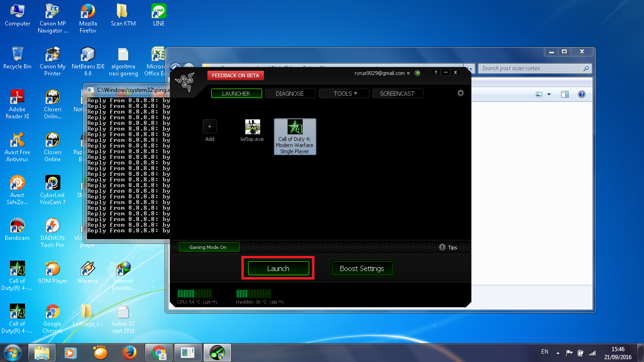This screenshot has width=644, height=362.
Task: Launch Mozilla Firefox from the desktop
Action: click(x=88, y=19)
